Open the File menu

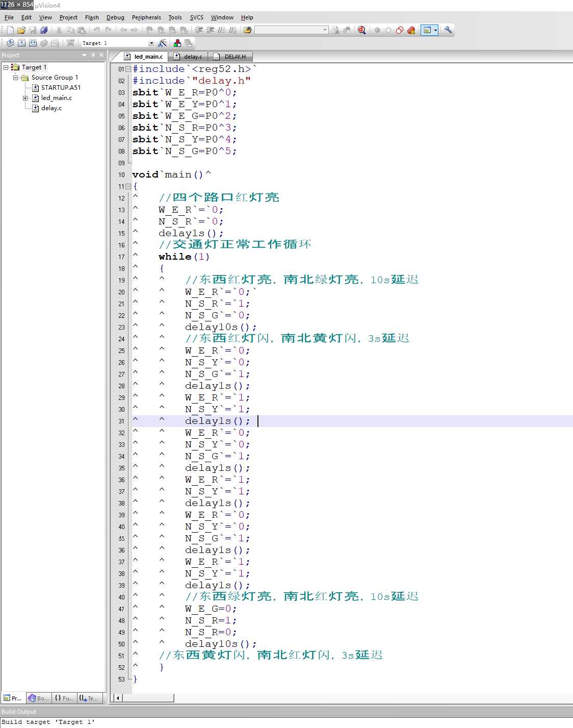(9, 17)
